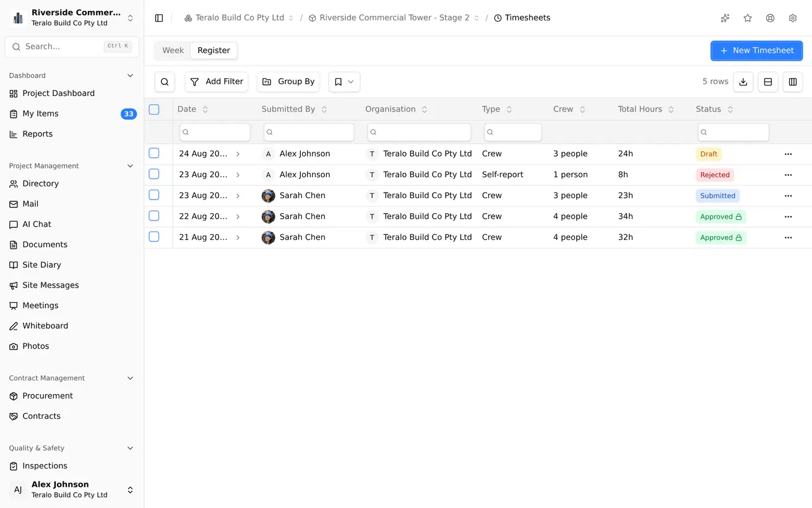Collapse the Contract Management section

point(130,379)
